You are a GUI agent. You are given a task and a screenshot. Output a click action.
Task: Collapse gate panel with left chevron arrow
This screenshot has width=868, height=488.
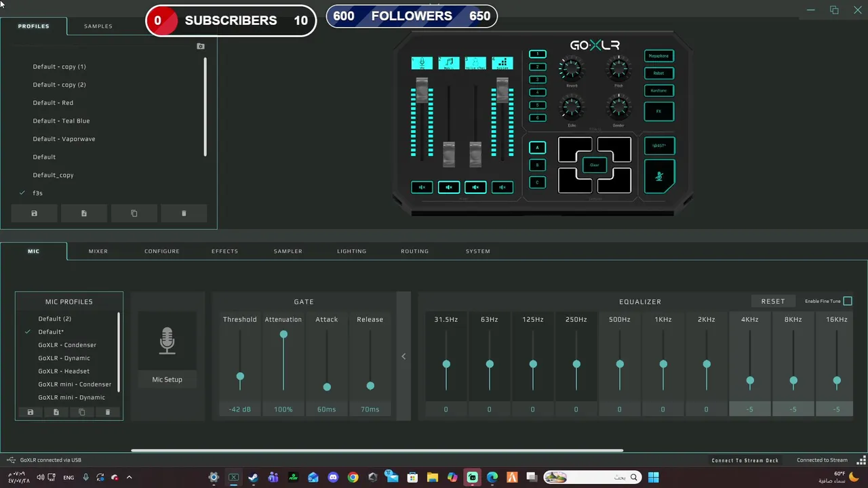[403, 357]
